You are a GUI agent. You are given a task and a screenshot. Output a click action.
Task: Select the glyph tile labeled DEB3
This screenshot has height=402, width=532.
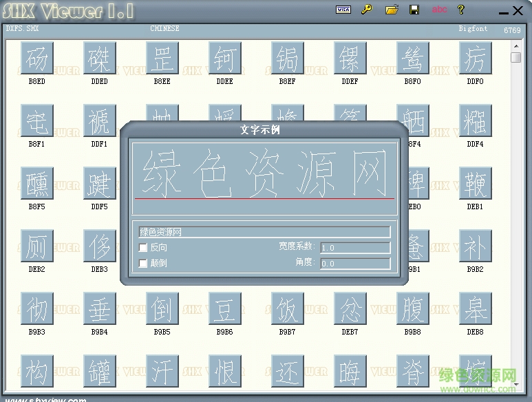[x=100, y=246]
